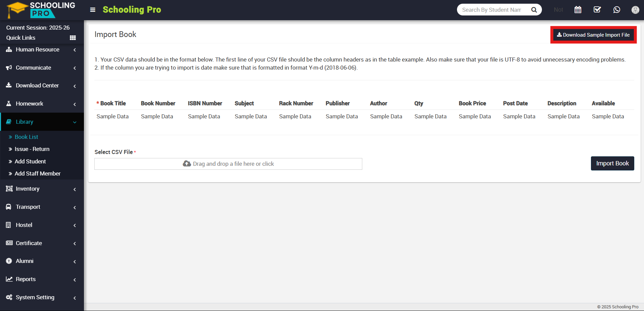Click the Rack Number column header
644x311 pixels.
coord(296,103)
